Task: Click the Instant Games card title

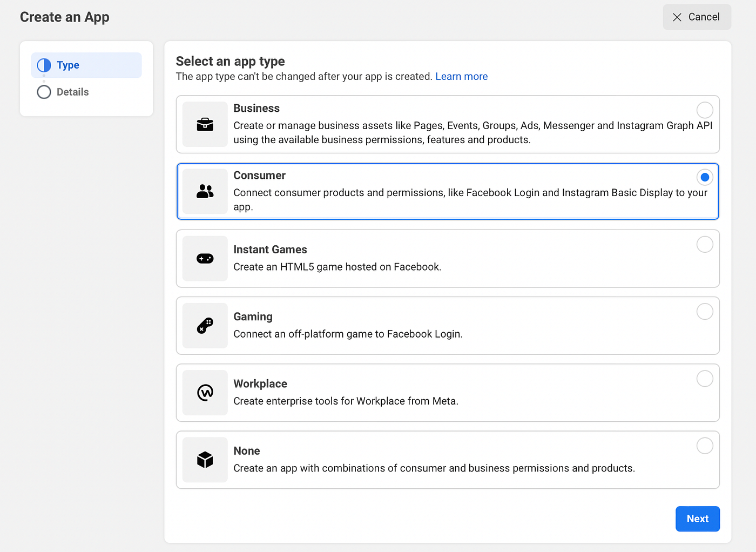Action: point(270,250)
